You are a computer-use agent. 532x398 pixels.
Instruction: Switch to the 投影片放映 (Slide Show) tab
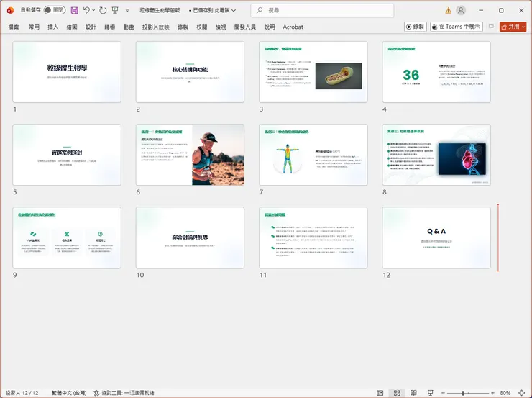156,27
